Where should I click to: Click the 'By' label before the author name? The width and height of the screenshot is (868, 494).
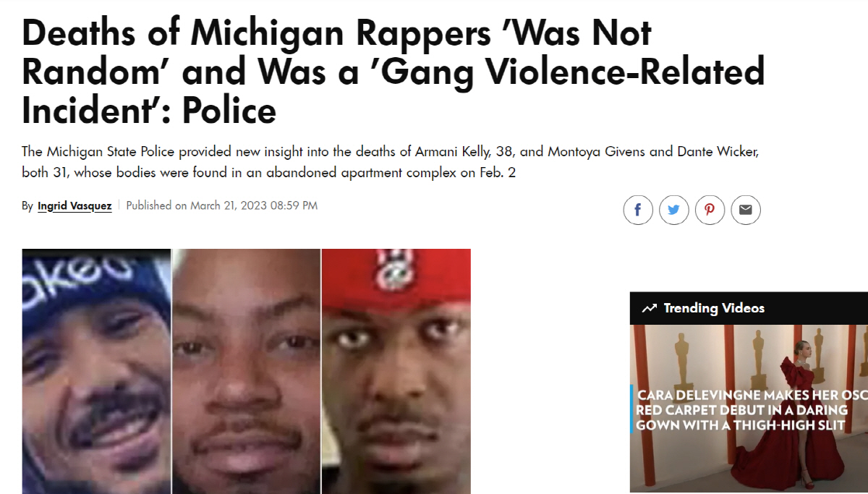point(27,206)
